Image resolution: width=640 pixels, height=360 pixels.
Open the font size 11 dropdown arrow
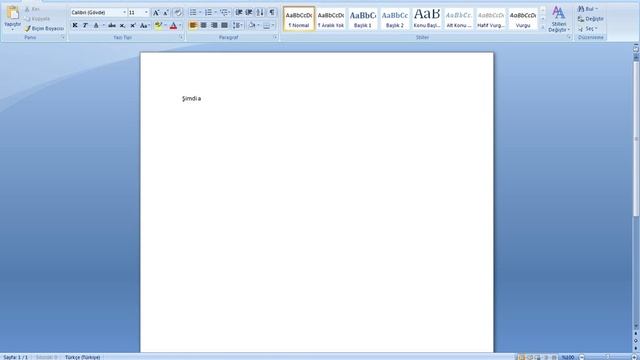click(147, 13)
